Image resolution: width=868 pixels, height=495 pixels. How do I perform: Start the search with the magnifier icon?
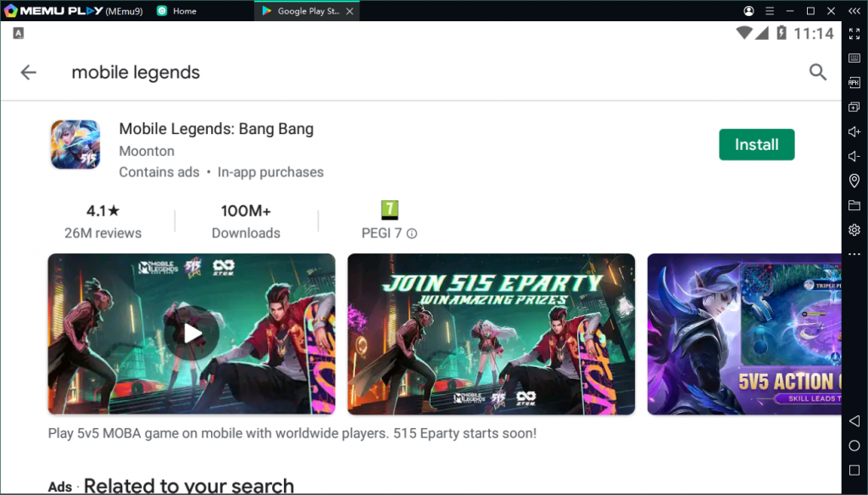point(817,72)
